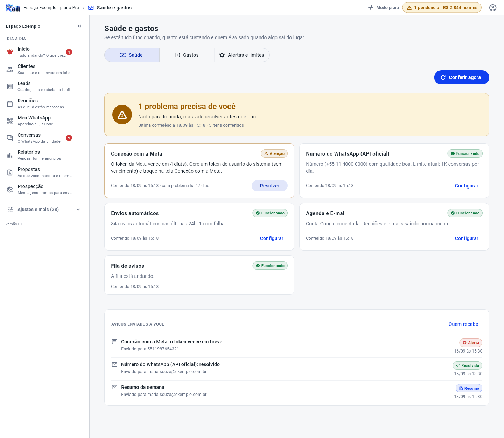504x438 pixels.
Task: Open the pendência and monthly cost alert pill
Action: [442, 8]
